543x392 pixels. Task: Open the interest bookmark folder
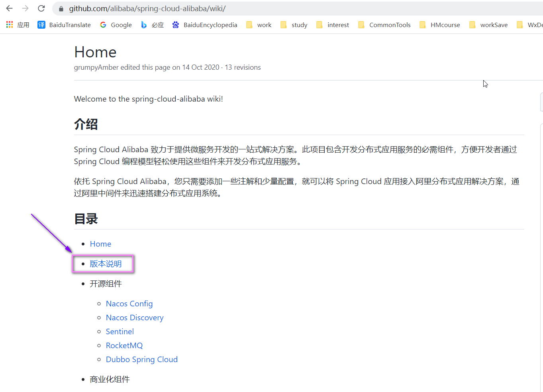[332, 25]
